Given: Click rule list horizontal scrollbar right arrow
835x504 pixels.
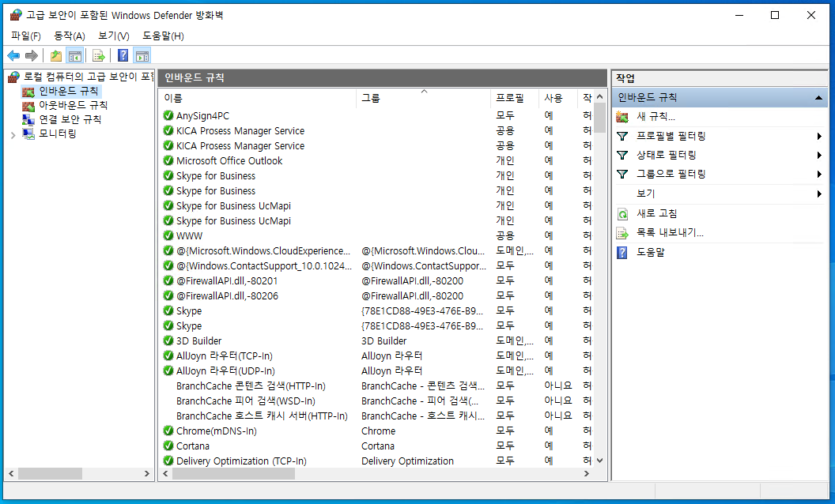Looking at the screenshot, I should (587, 474).
